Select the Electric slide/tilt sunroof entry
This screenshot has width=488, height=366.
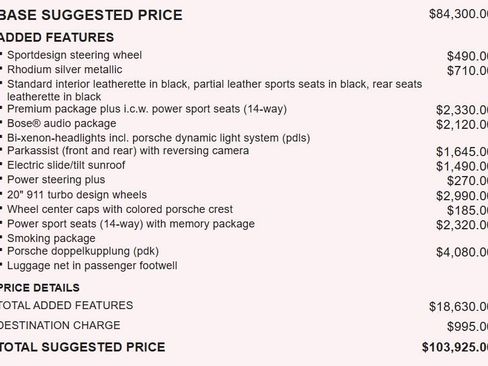point(66,165)
